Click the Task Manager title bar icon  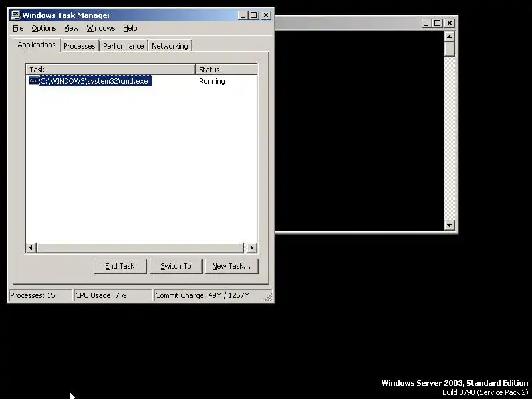pos(15,15)
